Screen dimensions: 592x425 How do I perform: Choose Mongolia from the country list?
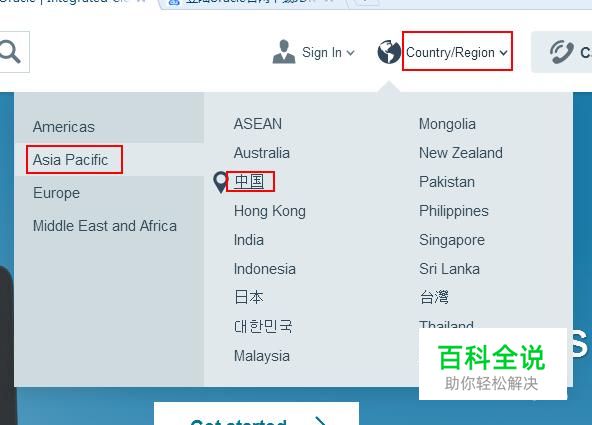click(x=447, y=124)
